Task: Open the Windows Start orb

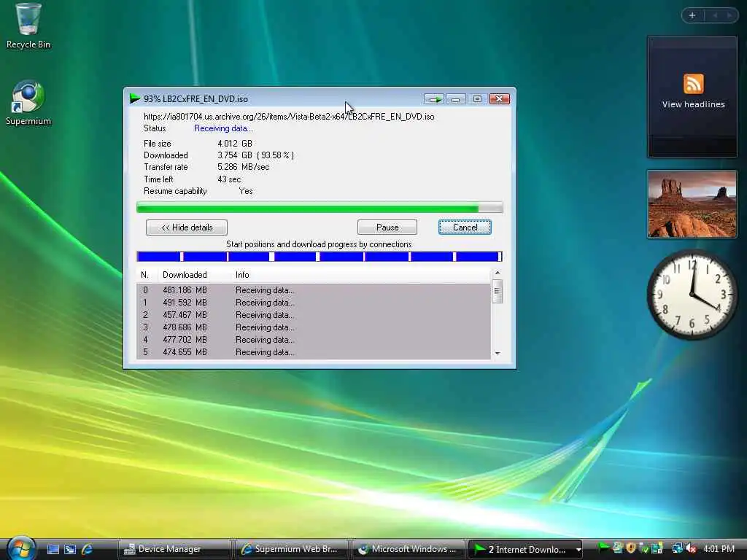Action: point(20,548)
